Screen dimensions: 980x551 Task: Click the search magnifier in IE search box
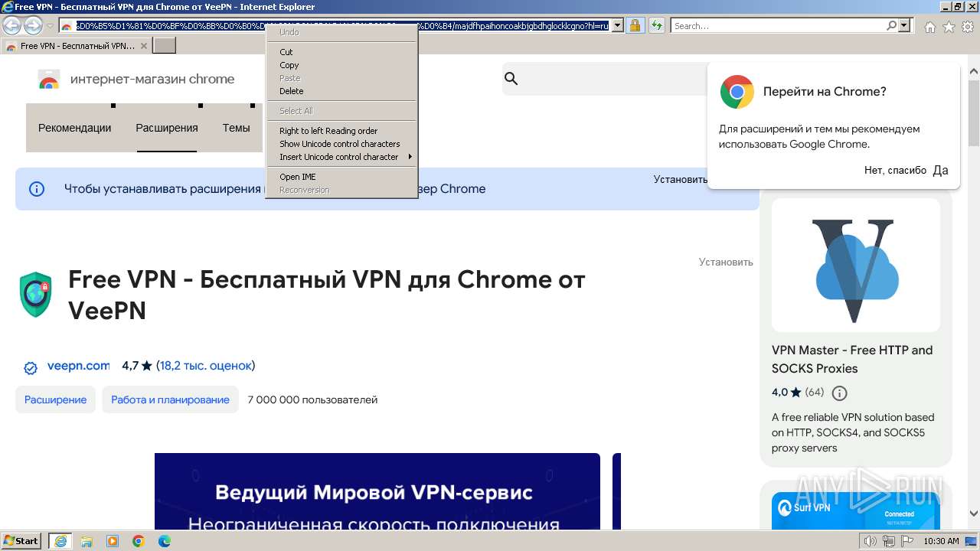click(892, 25)
